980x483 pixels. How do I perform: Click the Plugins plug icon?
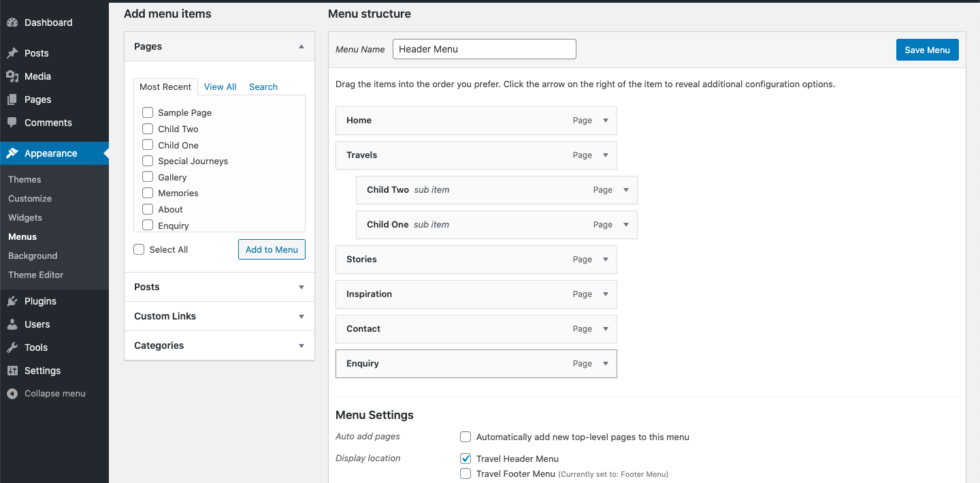[x=12, y=301]
